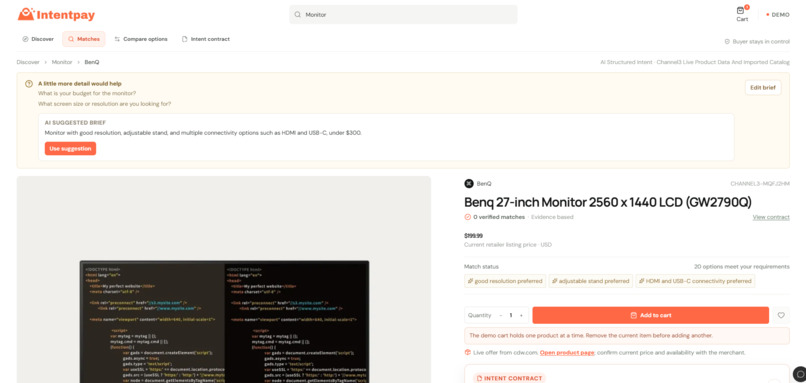Open the Cart icon
This screenshot has width=806, height=383.
742,14
